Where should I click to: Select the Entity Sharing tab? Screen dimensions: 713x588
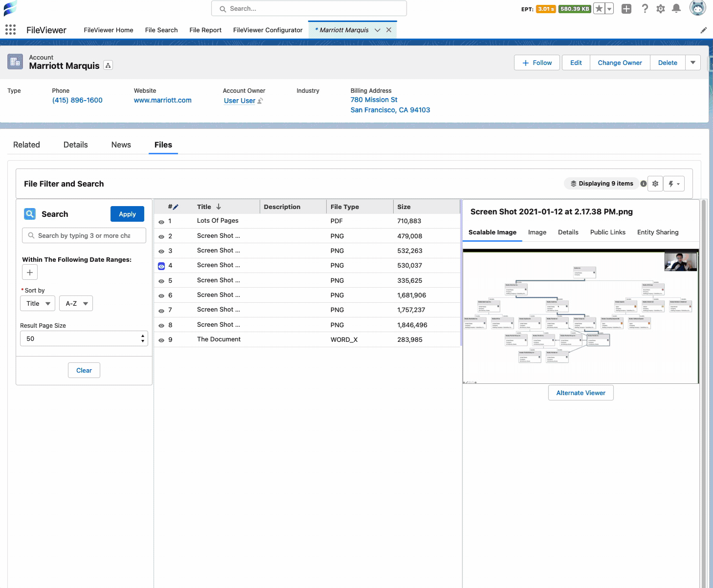click(x=658, y=232)
